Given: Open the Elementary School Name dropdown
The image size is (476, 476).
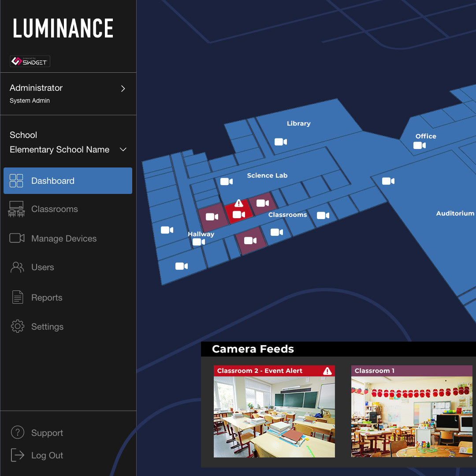Looking at the screenshot, I should (x=123, y=150).
